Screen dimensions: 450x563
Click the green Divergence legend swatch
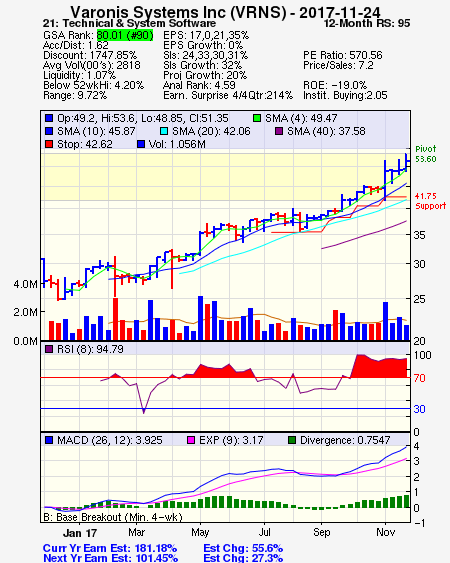tap(292, 440)
